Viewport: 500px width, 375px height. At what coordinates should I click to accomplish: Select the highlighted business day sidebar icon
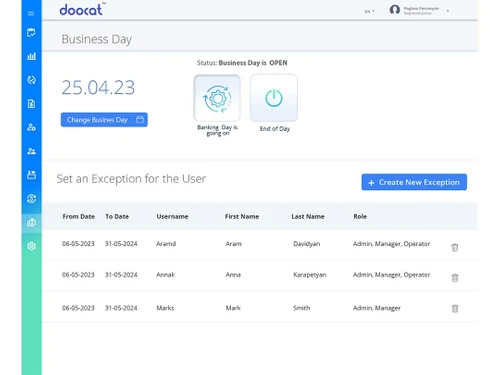tap(31, 222)
